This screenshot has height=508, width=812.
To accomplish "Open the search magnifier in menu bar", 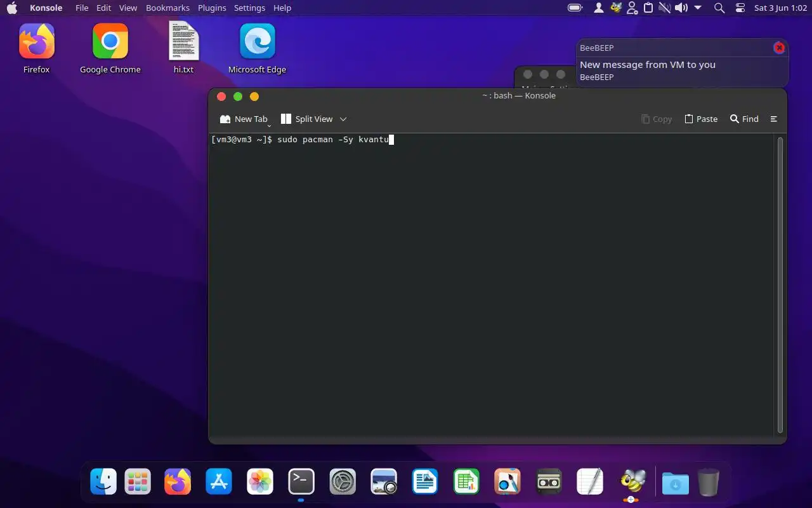I will (719, 8).
